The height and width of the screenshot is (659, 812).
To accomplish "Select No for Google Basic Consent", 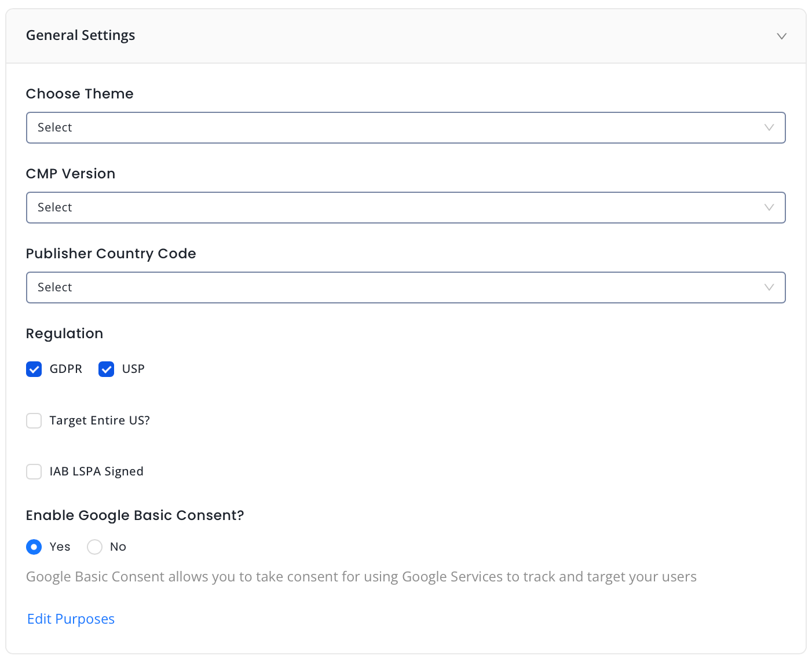I will coord(94,547).
